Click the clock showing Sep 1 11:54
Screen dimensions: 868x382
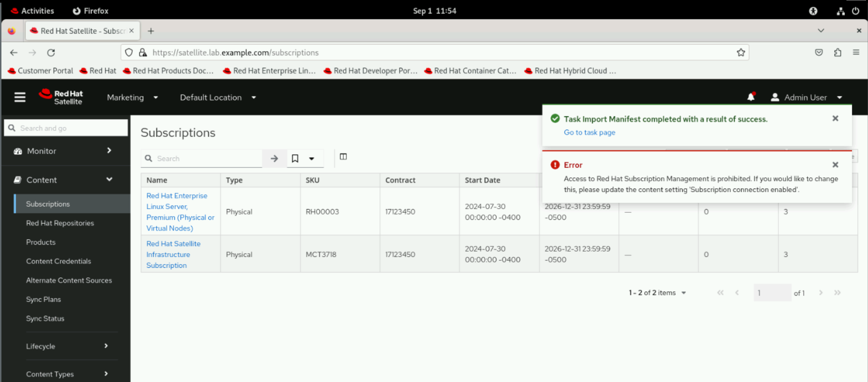pyautogui.click(x=435, y=11)
